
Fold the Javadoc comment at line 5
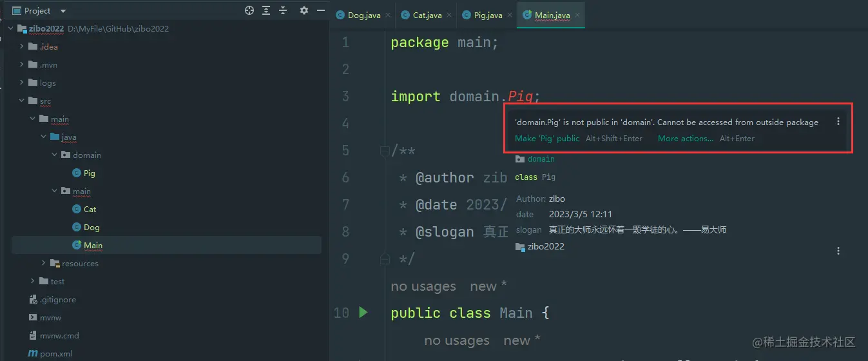click(x=385, y=151)
